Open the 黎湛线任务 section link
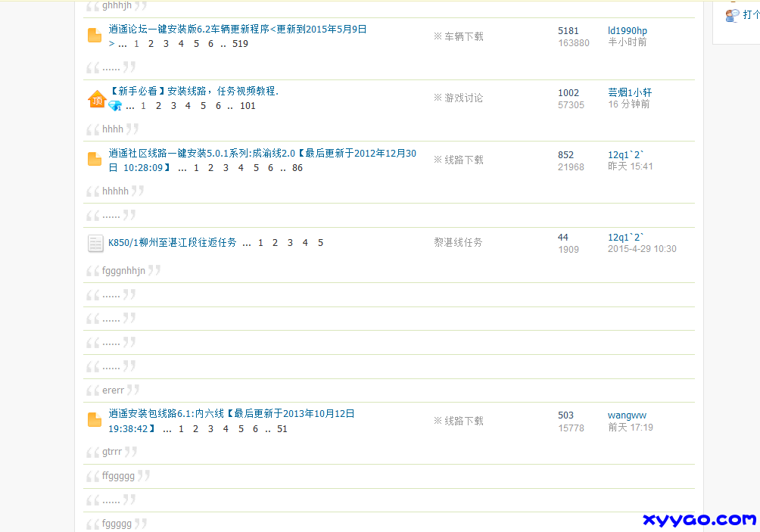Image resolution: width=760 pixels, height=532 pixels. pyautogui.click(x=457, y=242)
